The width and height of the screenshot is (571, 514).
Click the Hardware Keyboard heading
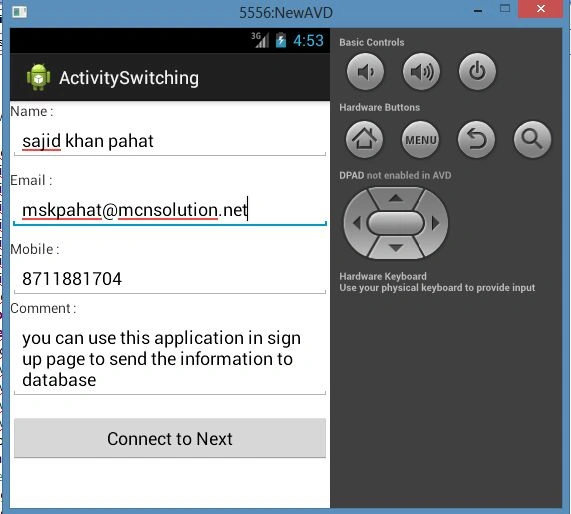pyautogui.click(x=383, y=276)
